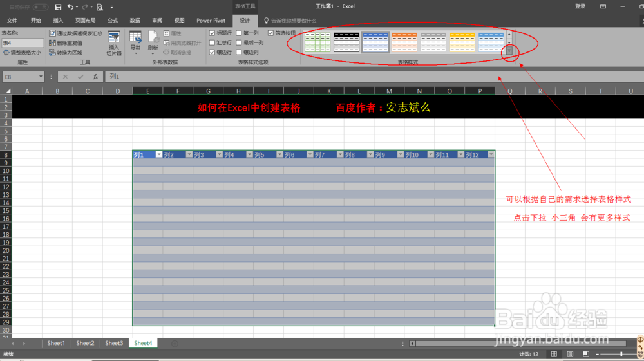The width and height of the screenshot is (644, 361).
Task: Switch to the 插入 (Insert) tab
Action: [x=58, y=21]
